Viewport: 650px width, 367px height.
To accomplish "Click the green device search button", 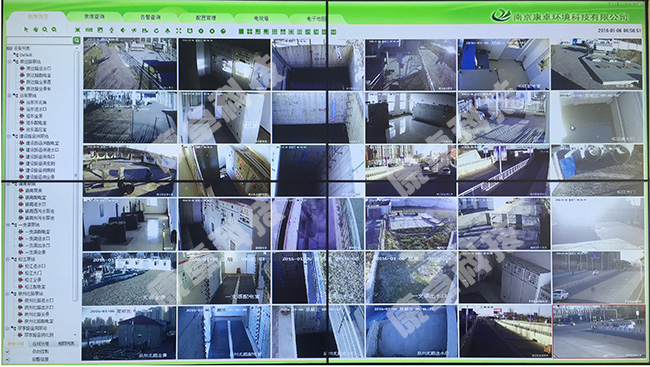I will (76, 40).
